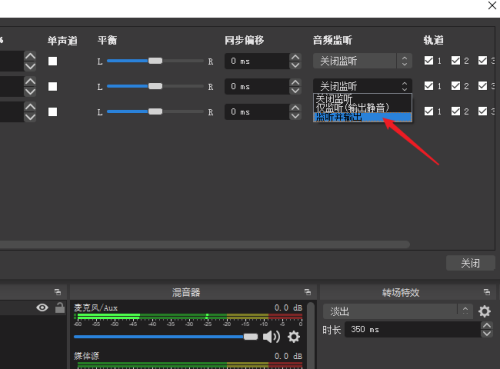
Task: Lower the second row's volume percent down arrow
Action: (x=30, y=92)
